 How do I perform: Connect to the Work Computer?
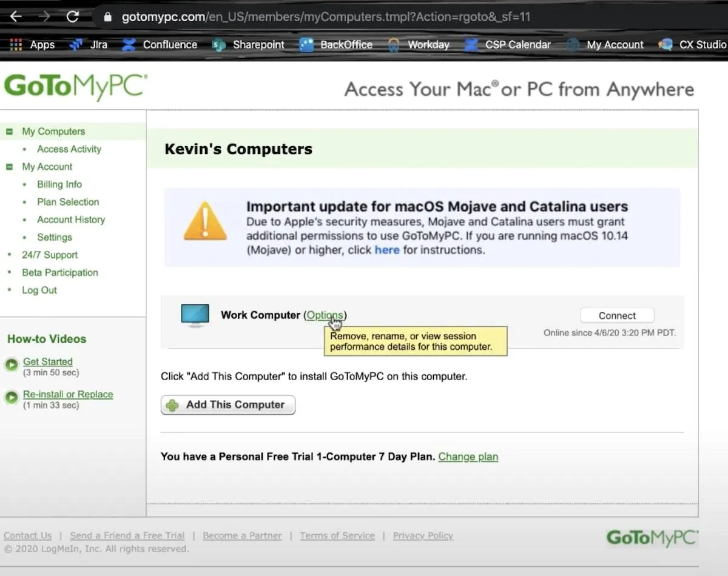click(617, 315)
